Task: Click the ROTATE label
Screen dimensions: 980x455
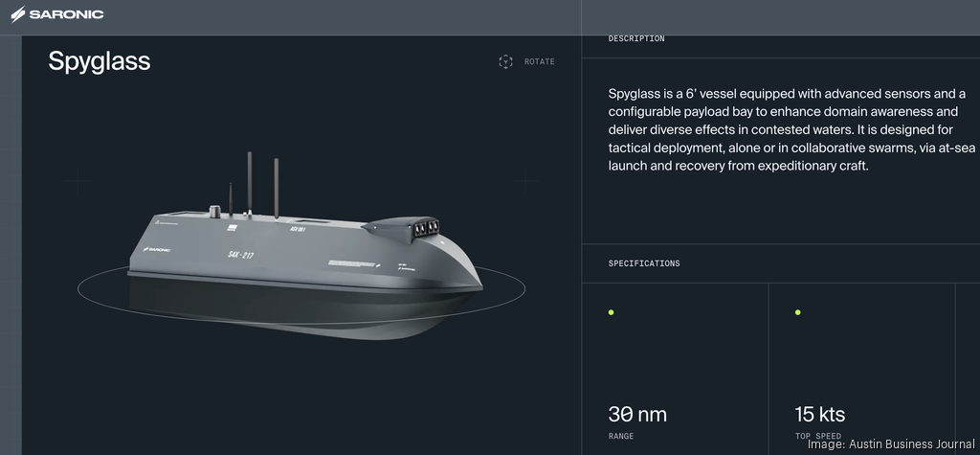Action: point(540,62)
